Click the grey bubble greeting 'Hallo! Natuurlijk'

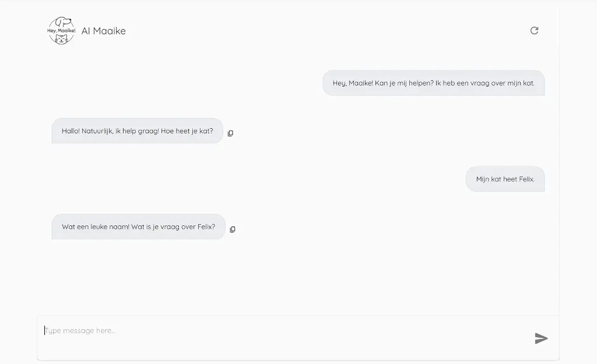[137, 130]
